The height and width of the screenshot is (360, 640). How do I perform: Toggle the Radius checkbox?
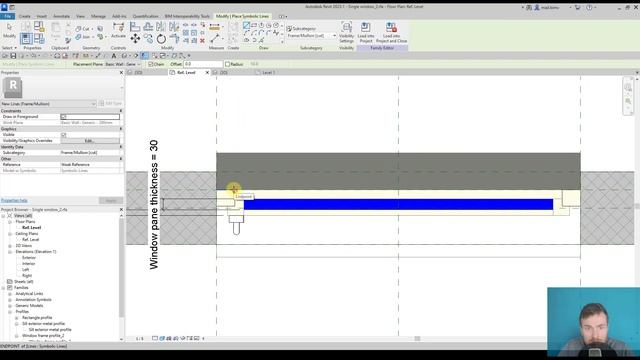point(228,64)
